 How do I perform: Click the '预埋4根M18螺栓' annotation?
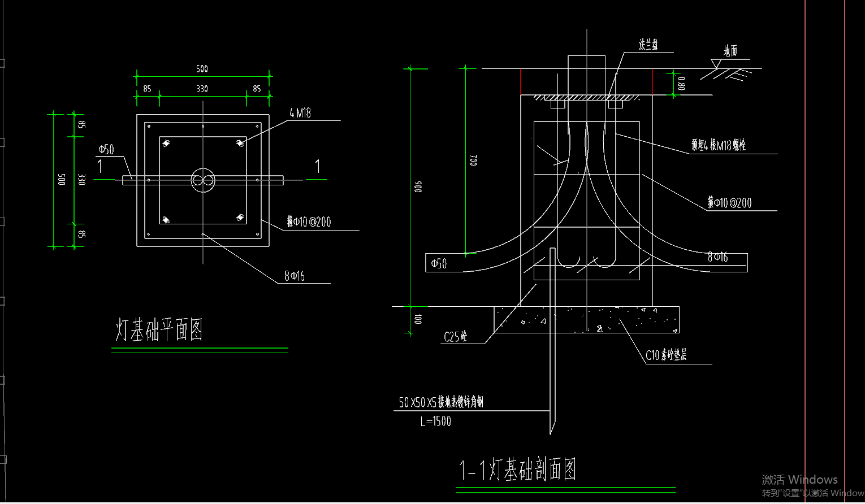(x=718, y=145)
